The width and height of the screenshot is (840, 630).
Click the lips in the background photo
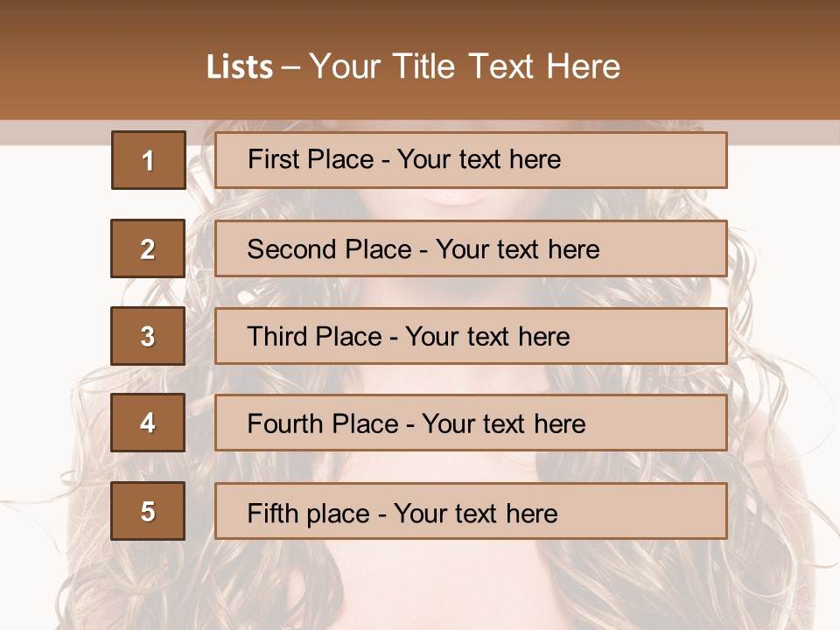point(455,196)
